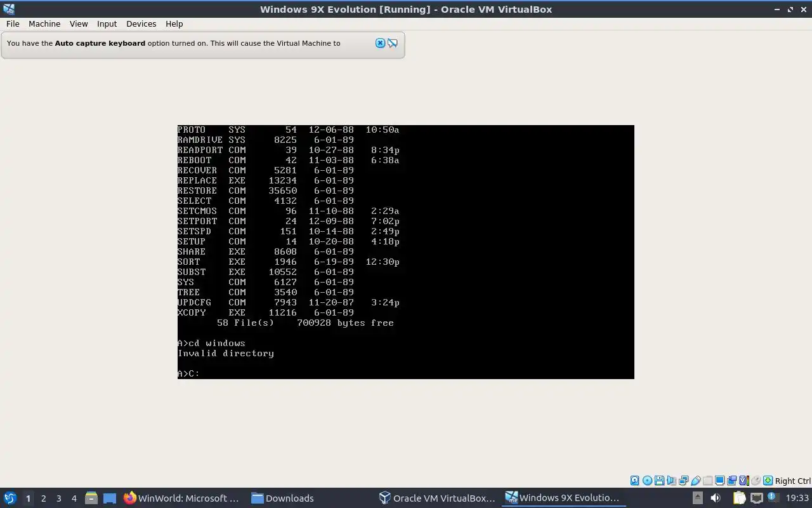Open the Help menu
Image resolution: width=812 pixels, height=508 pixels.
point(174,23)
